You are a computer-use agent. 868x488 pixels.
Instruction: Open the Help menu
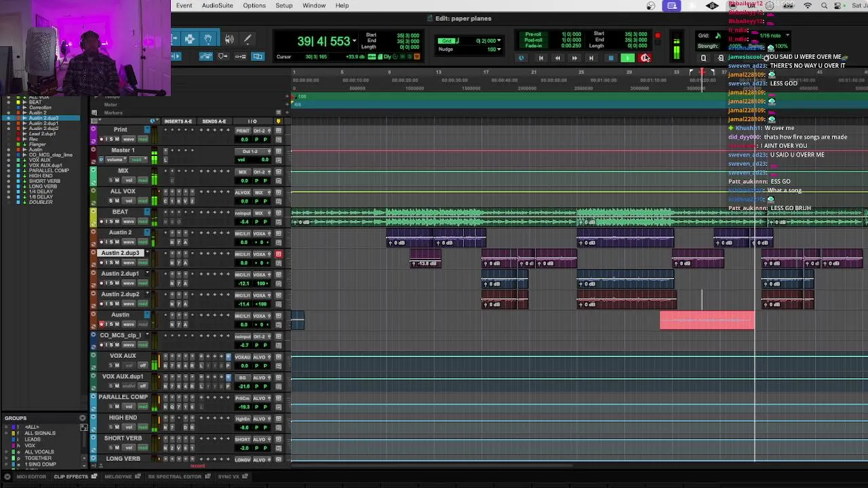[342, 5]
